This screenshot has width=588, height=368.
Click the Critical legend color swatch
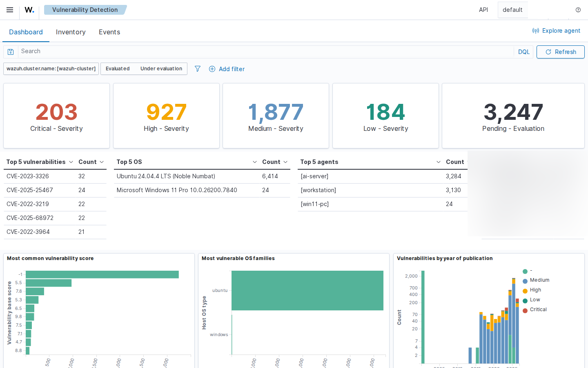pos(525,311)
